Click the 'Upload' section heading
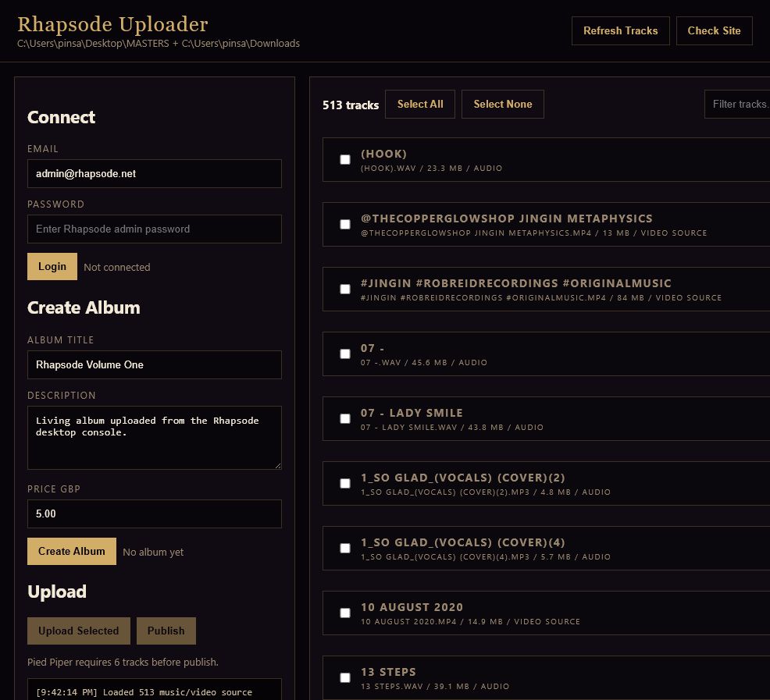This screenshot has width=770, height=700. pyautogui.click(x=57, y=592)
